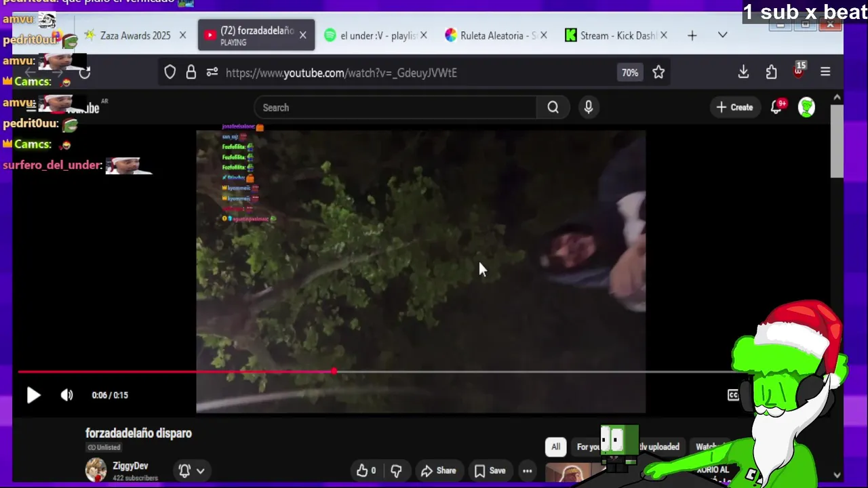
Task: Click the tracking protection shield icon
Action: coord(170,73)
